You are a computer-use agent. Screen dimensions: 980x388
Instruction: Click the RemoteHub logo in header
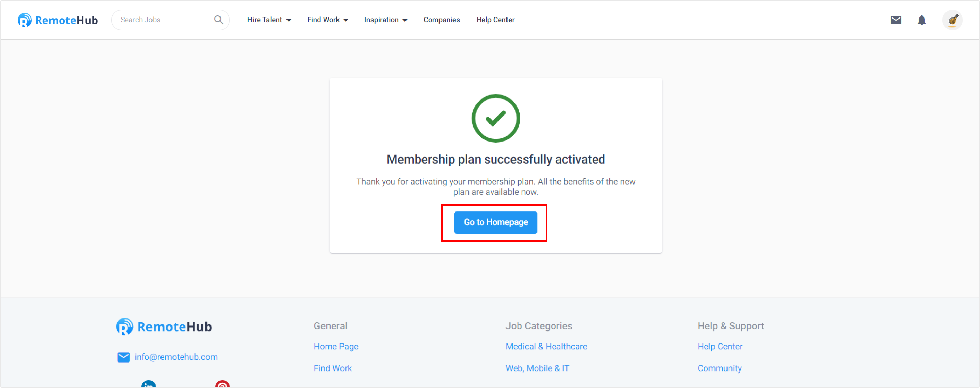click(58, 20)
